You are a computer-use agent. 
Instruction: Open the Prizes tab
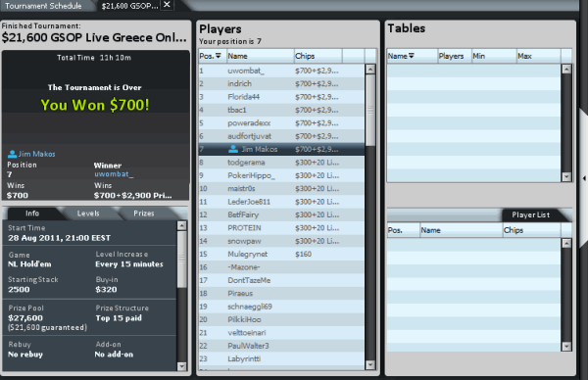[x=144, y=214]
